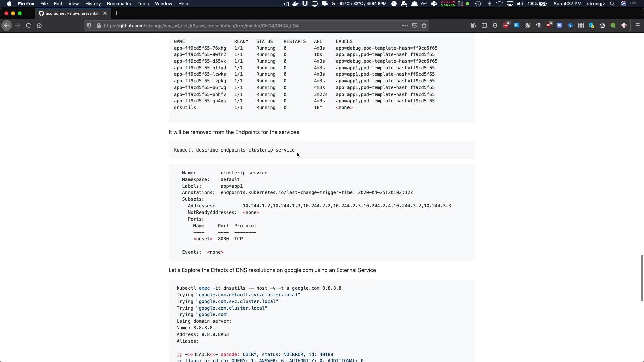Open a new tab with plus button
The width and height of the screenshot is (644, 362).
pyautogui.click(x=116, y=13)
